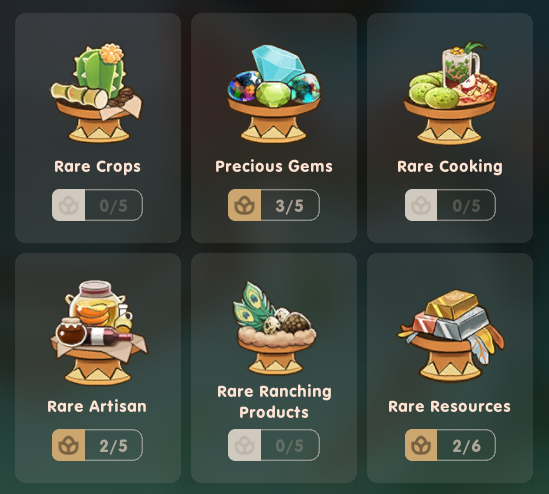
Task: Click the gray flower badge under Rare Crops
Action: tap(69, 205)
